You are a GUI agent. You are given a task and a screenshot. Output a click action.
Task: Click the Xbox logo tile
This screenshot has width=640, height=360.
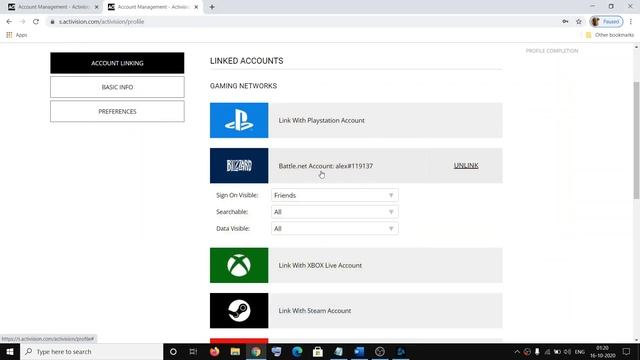pos(239,265)
